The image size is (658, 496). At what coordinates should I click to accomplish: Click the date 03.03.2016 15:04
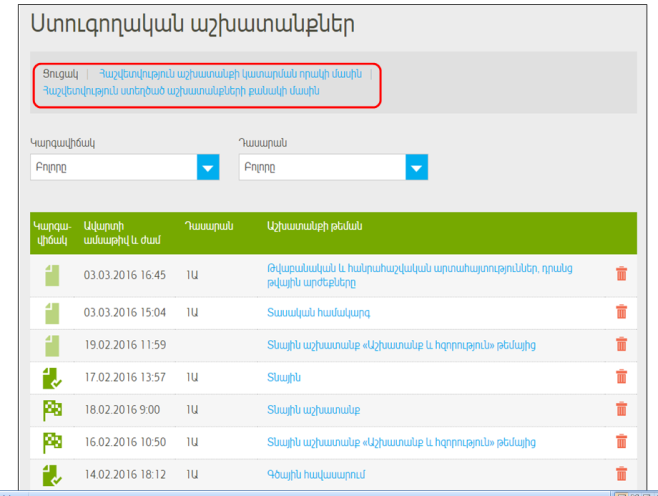point(125,313)
